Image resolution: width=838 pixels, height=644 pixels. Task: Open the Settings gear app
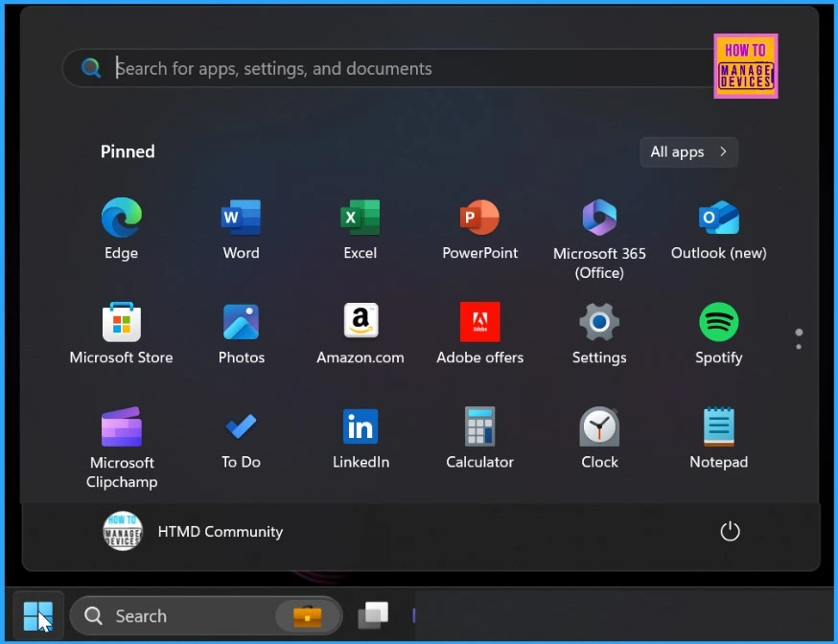pyautogui.click(x=599, y=333)
